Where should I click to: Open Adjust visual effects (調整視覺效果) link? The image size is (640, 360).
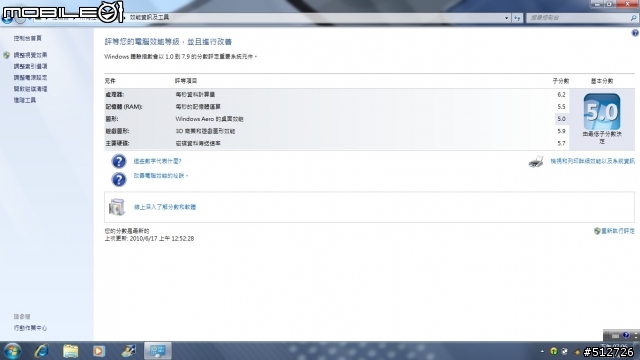[31, 55]
